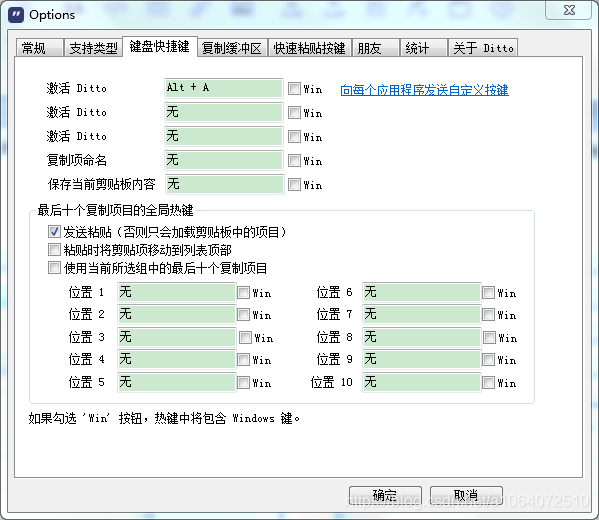Screen dimensions: 599x520
Task: Cancel changes with the 取消 button
Action: click(466, 496)
